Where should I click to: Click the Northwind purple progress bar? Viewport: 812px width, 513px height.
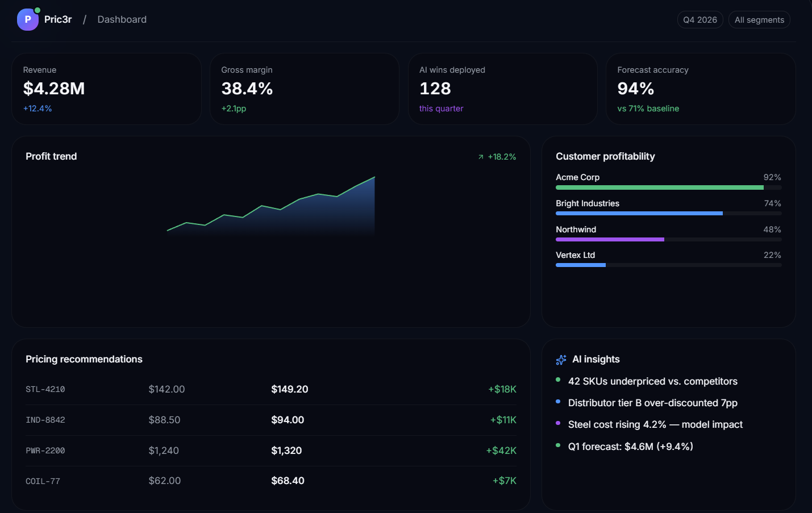point(669,240)
